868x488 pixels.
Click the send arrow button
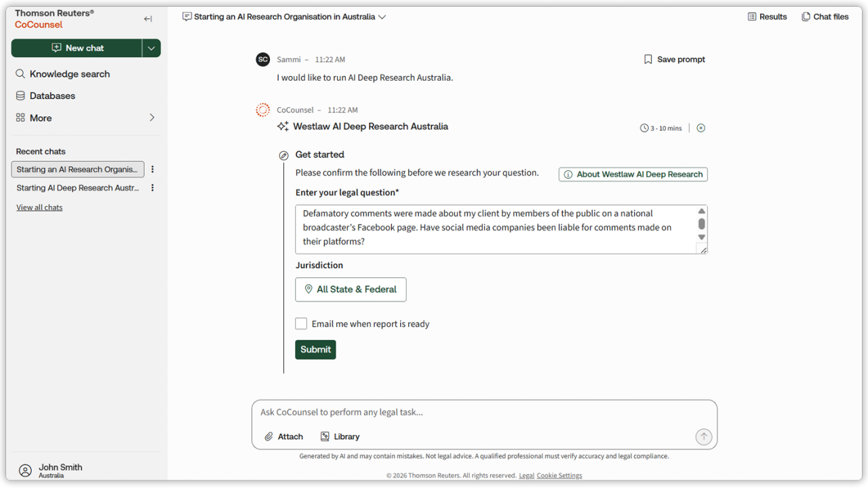point(704,437)
